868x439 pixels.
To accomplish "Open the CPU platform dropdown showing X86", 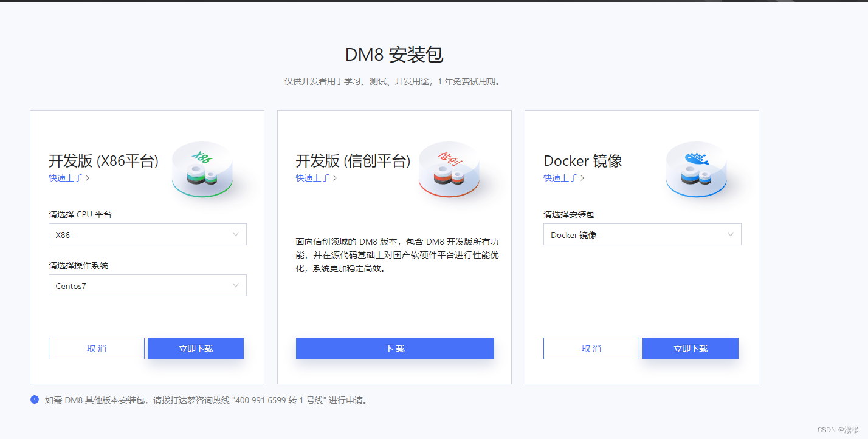I will pos(148,234).
